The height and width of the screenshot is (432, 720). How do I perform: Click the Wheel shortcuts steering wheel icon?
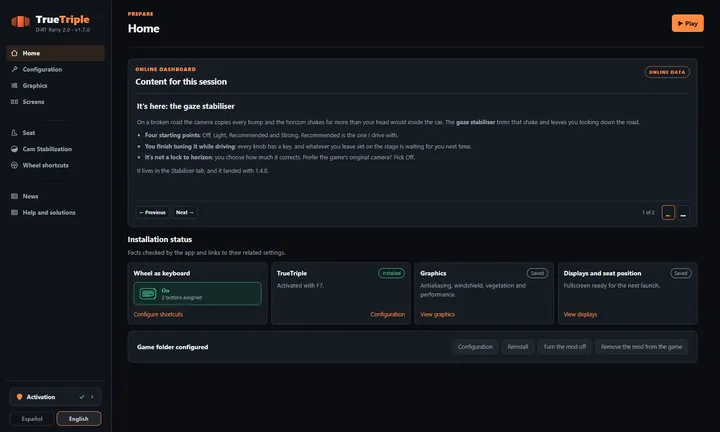(14, 165)
